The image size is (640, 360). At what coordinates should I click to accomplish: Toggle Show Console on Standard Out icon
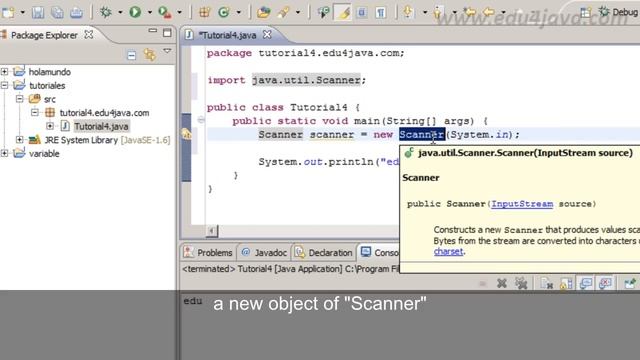tap(586, 283)
